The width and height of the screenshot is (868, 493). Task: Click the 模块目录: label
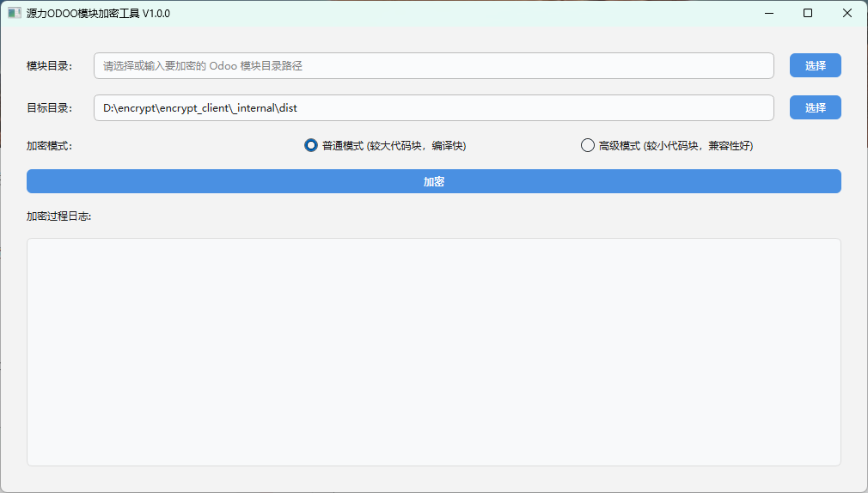[x=49, y=66]
